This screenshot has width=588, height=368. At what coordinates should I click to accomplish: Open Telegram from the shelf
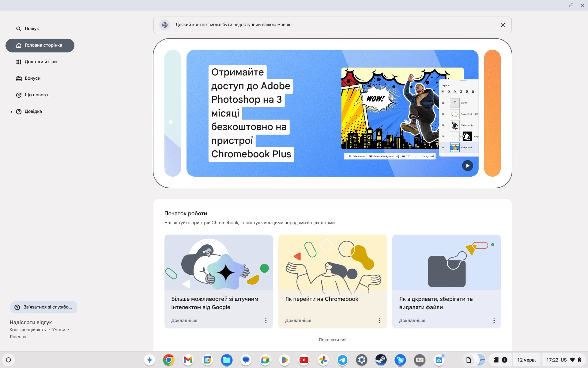342,360
